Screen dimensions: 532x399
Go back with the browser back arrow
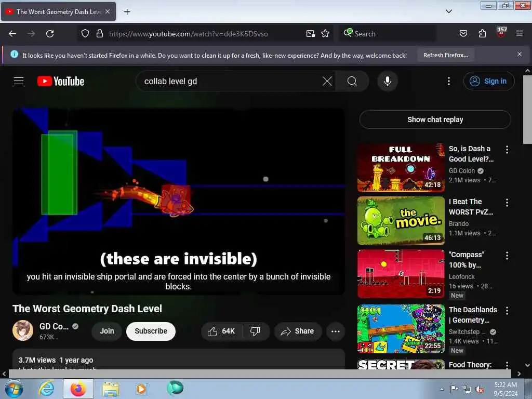pos(12,34)
